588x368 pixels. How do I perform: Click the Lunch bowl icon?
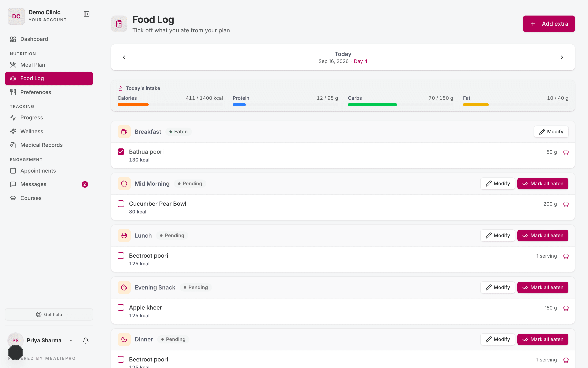point(124,236)
